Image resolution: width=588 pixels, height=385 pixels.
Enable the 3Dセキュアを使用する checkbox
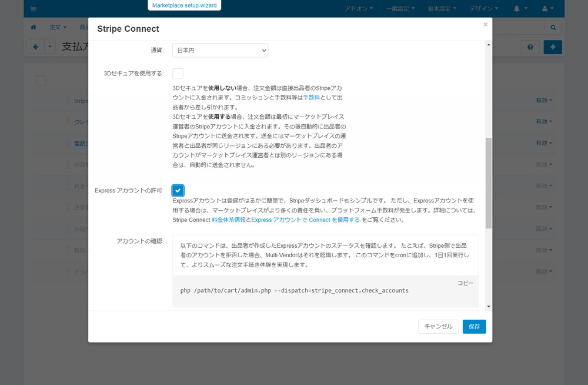(178, 73)
